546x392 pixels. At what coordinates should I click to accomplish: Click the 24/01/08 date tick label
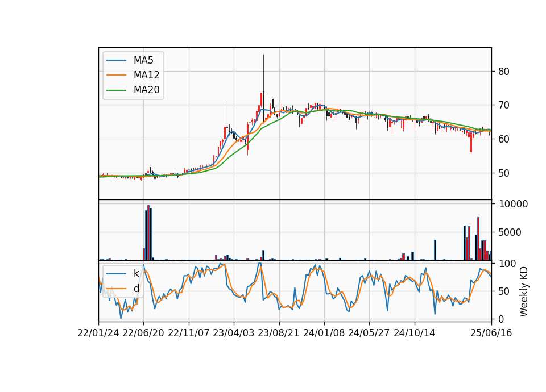click(324, 333)
